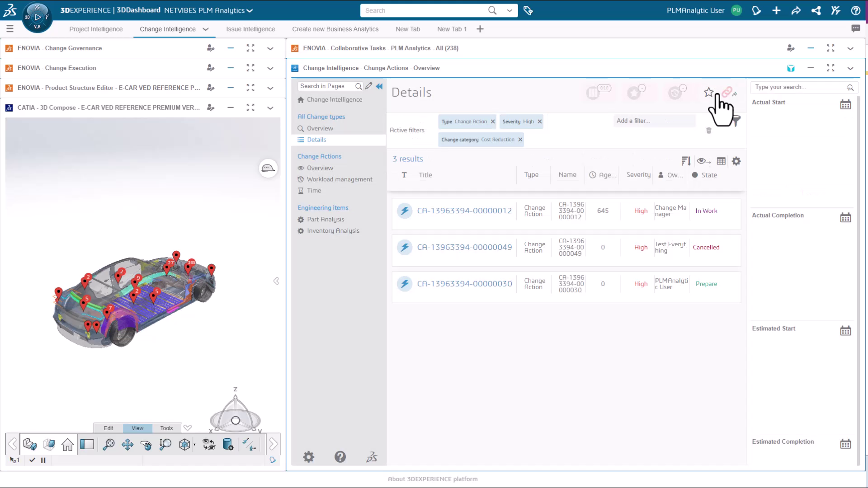Click the home view icon in the 3D toolbar
Screen dimensions: 868x488
tap(67, 445)
